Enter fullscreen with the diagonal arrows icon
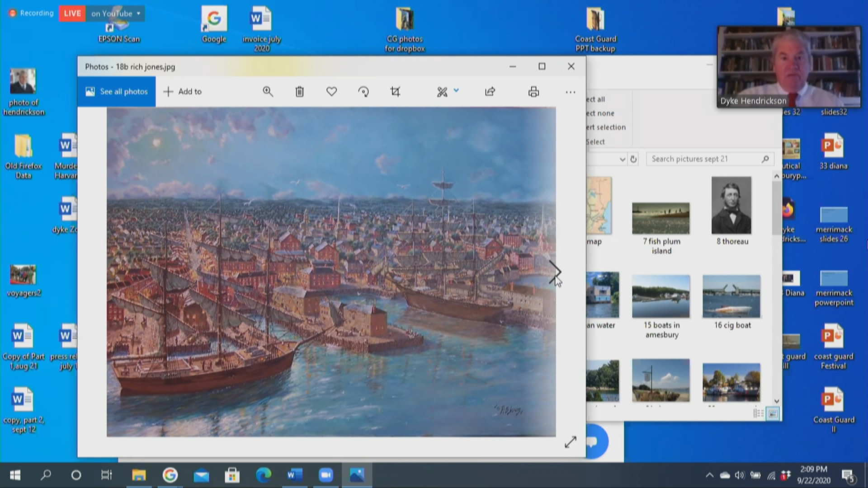The image size is (868, 488). click(571, 442)
